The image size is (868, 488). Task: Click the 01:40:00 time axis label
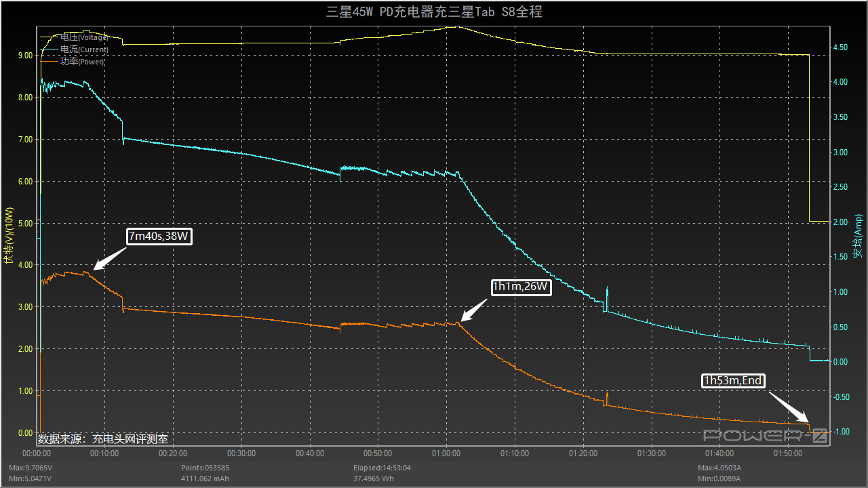[x=719, y=453]
